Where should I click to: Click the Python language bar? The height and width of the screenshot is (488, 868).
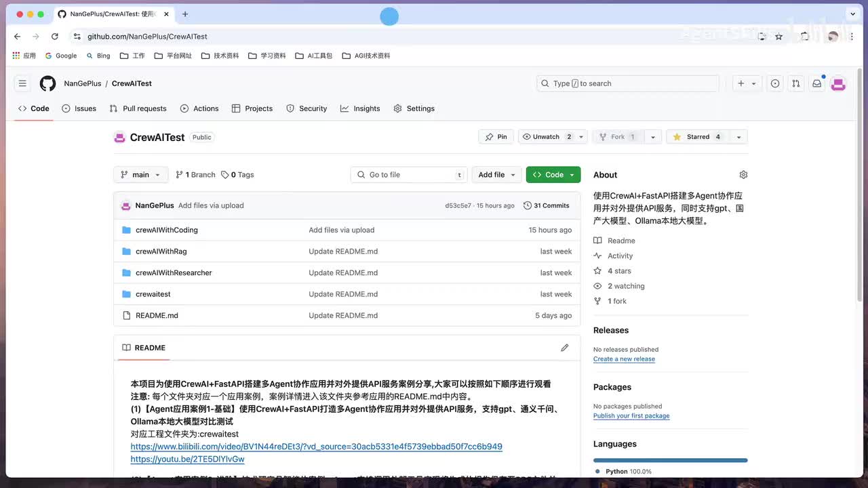pyautogui.click(x=671, y=460)
